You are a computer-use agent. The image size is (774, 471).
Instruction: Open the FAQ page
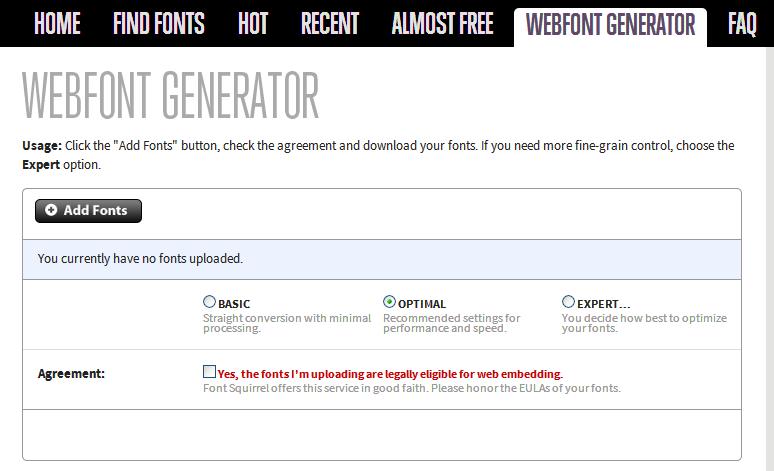[742, 24]
